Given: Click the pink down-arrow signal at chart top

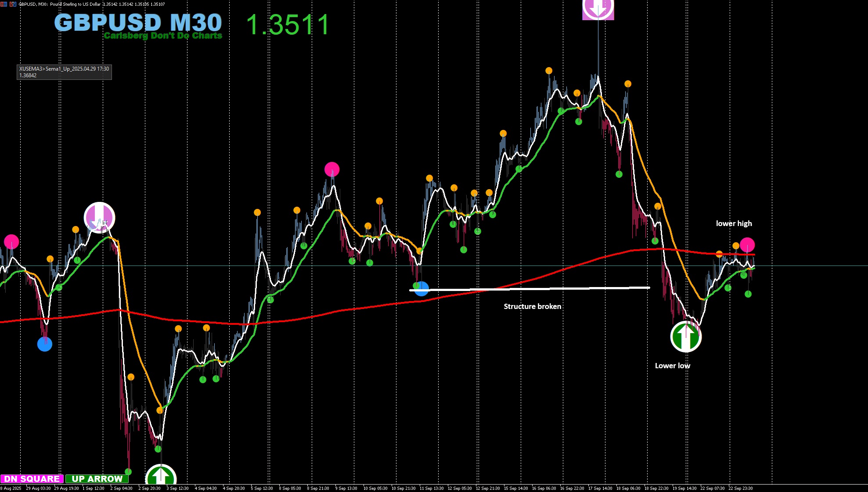Looking at the screenshot, I should [598, 9].
